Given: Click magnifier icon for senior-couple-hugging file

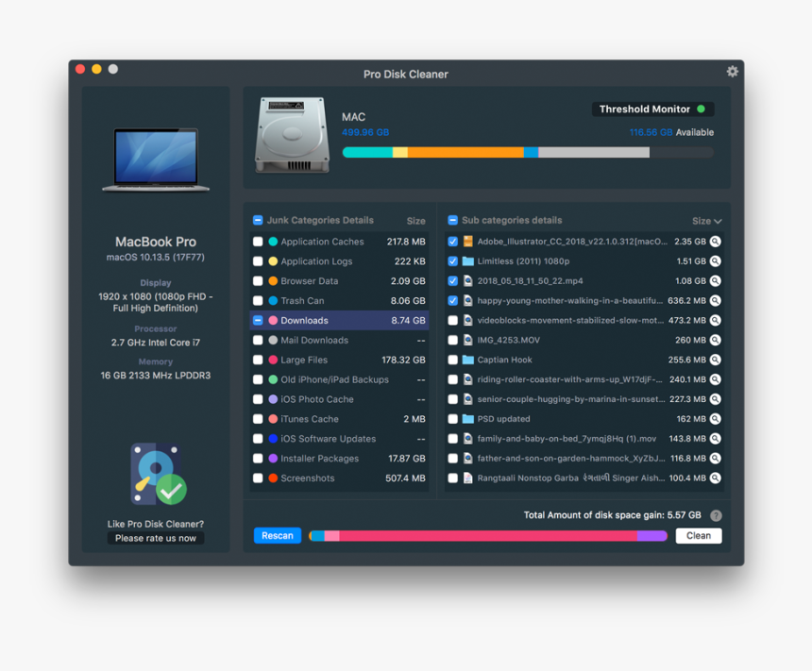Looking at the screenshot, I should pyautogui.click(x=715, y=398).
